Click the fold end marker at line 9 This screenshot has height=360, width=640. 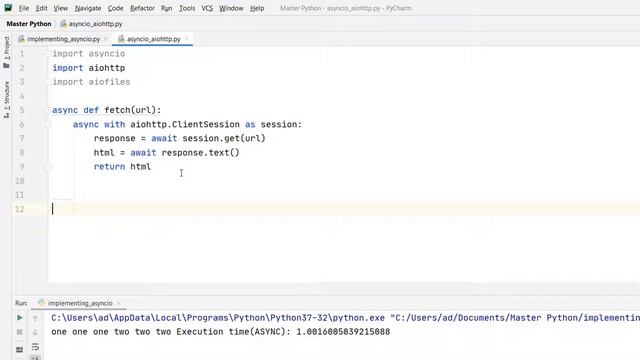click(48, 167)
